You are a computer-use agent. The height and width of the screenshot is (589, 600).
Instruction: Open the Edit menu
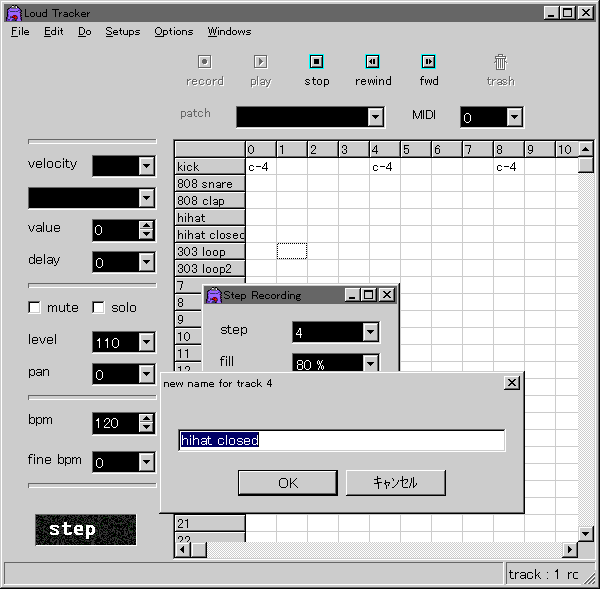(x=54, y=31)
